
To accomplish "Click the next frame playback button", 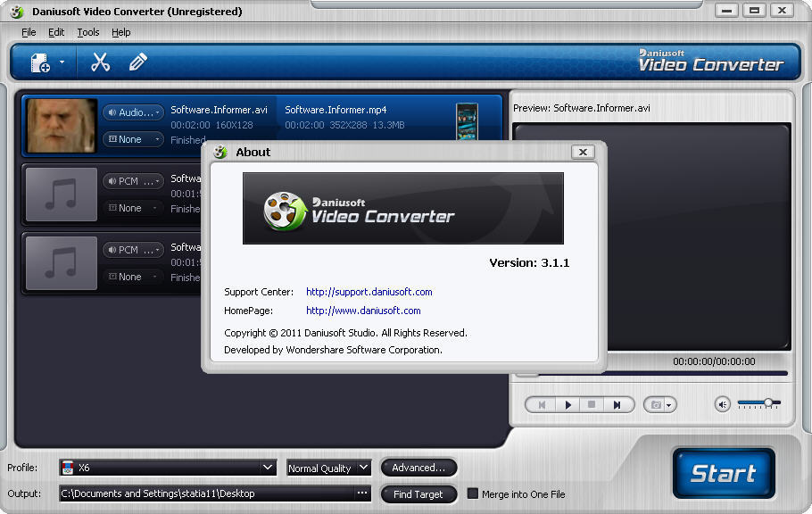I will point(617,404).
